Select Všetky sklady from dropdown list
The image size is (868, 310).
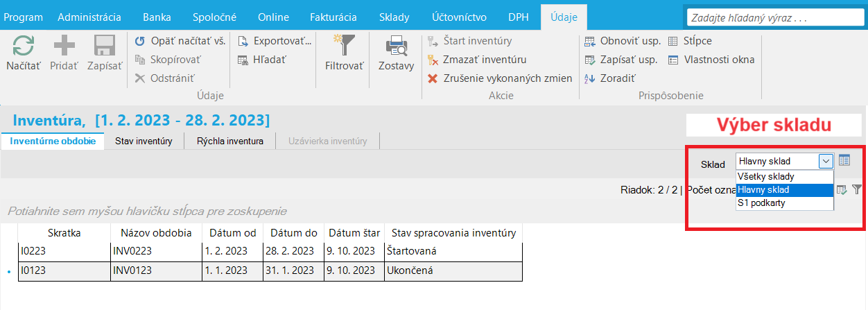coord(784,176)
